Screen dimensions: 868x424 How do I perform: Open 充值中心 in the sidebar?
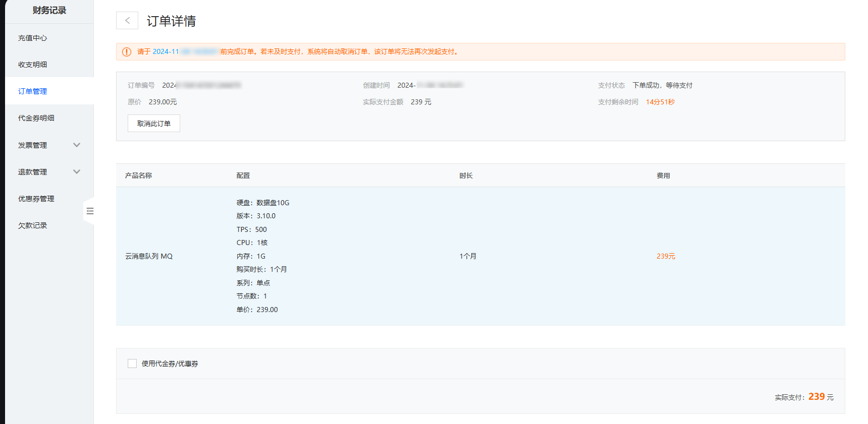[x=33, y=38]
